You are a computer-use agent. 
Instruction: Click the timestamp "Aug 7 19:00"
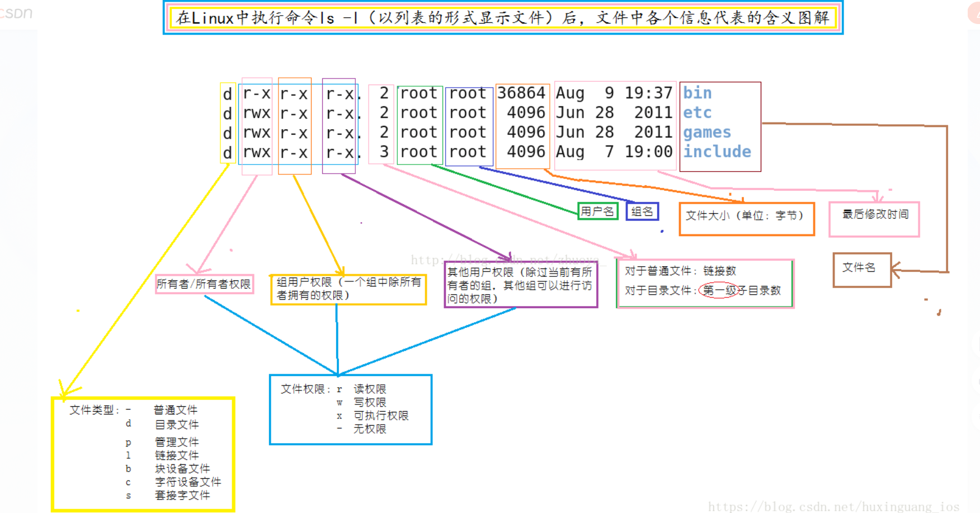614,152
